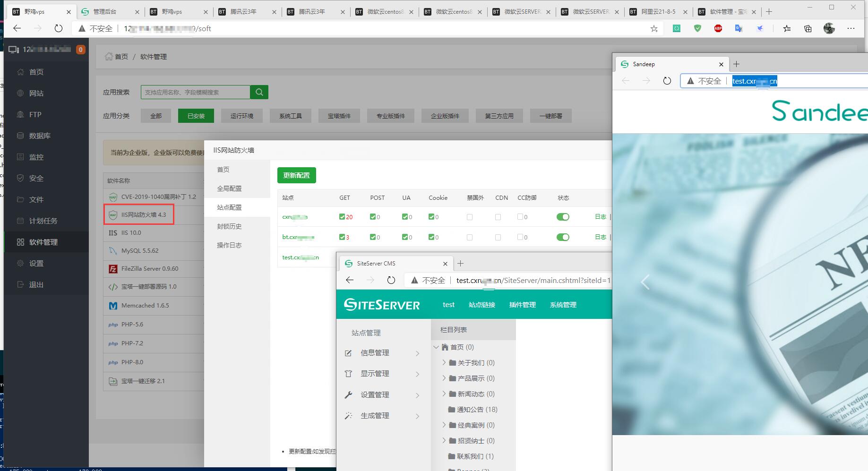Viewport: 868px width, 471px height.
Task: Click 首页 breadcrumb link
Action: (x=121, y=57)
